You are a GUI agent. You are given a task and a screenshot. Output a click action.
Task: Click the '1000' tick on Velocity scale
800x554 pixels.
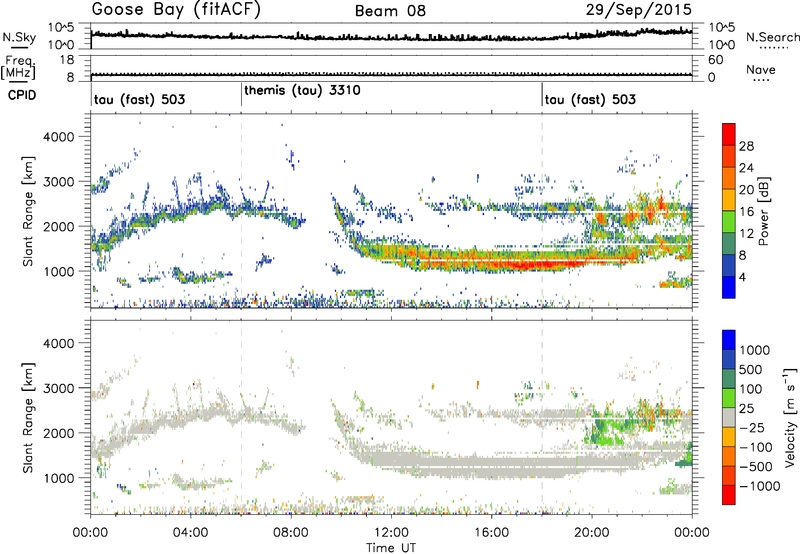coord(755,350)
